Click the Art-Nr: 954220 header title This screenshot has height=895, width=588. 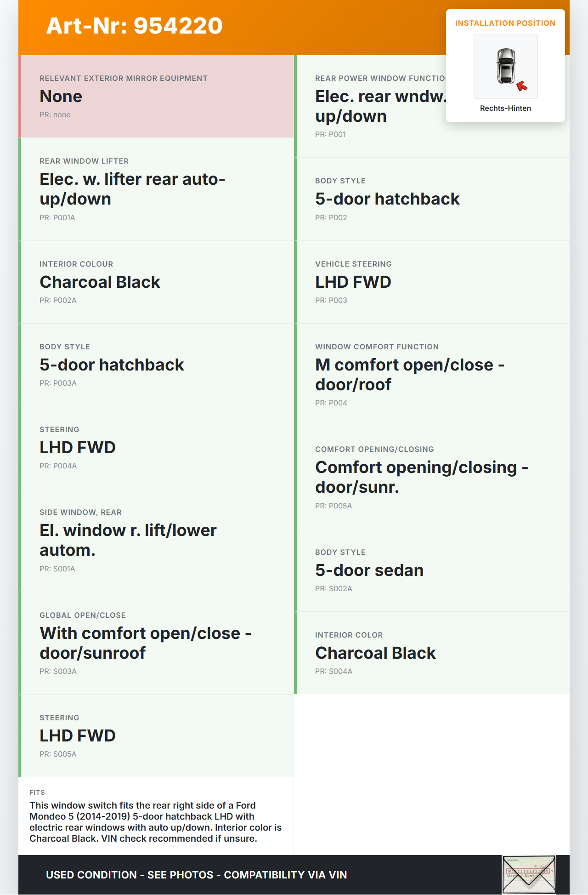pos(134,26)
